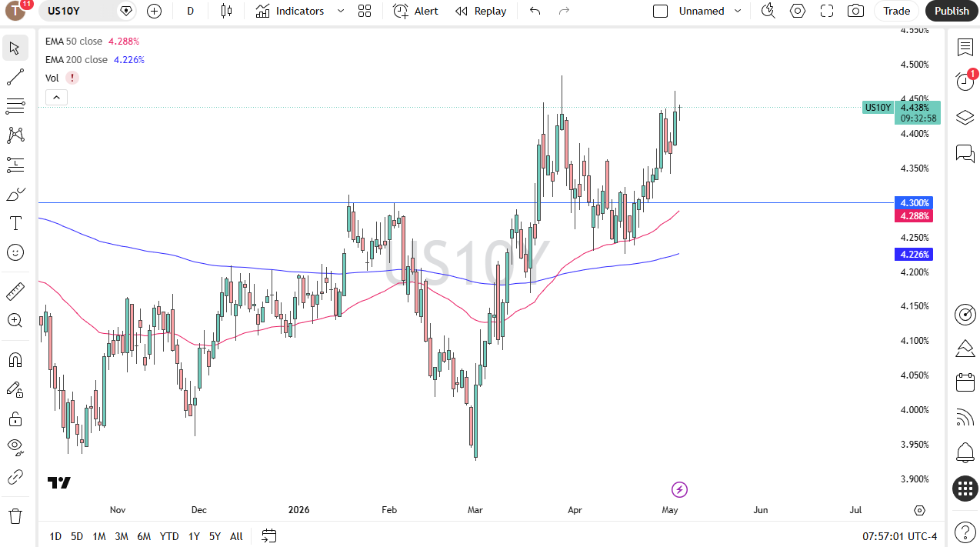The width and height of the screenshot is (980, 547).
Task: Select the brush drawing tool
Action: tap(15, 194)
